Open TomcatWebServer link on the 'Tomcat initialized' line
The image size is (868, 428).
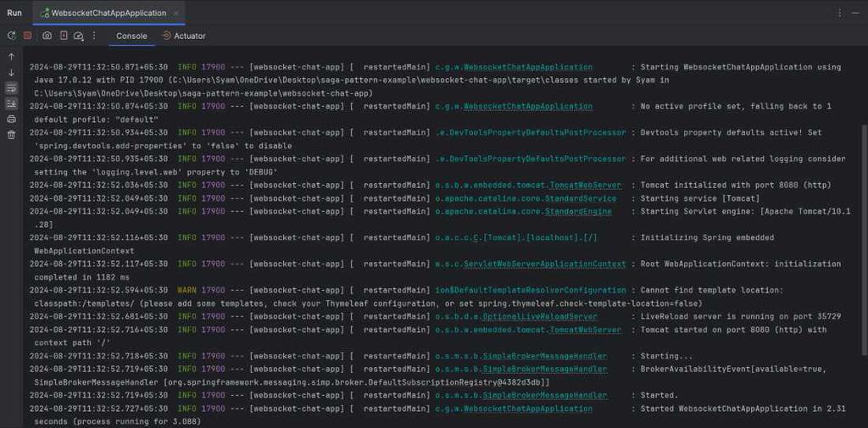[x=585, y=185]
